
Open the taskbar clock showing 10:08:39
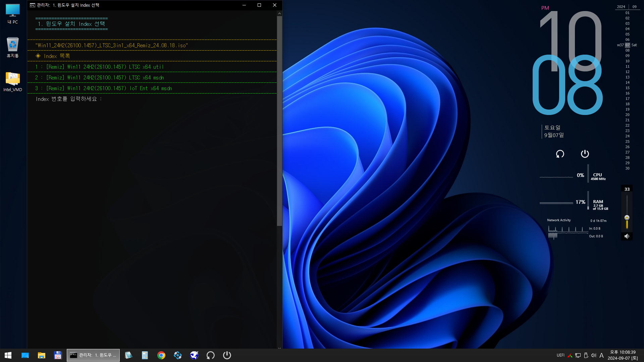[x=623, y=355]
